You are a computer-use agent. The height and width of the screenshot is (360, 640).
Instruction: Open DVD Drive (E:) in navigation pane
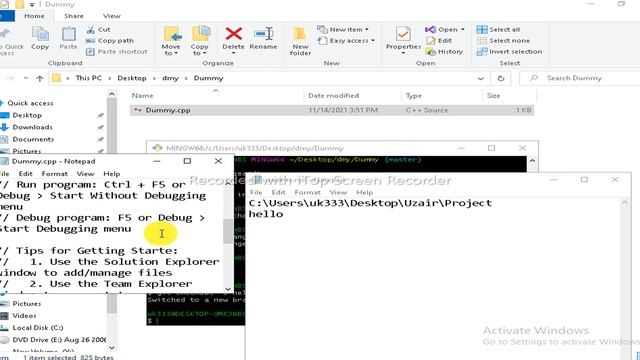(59, 340)
